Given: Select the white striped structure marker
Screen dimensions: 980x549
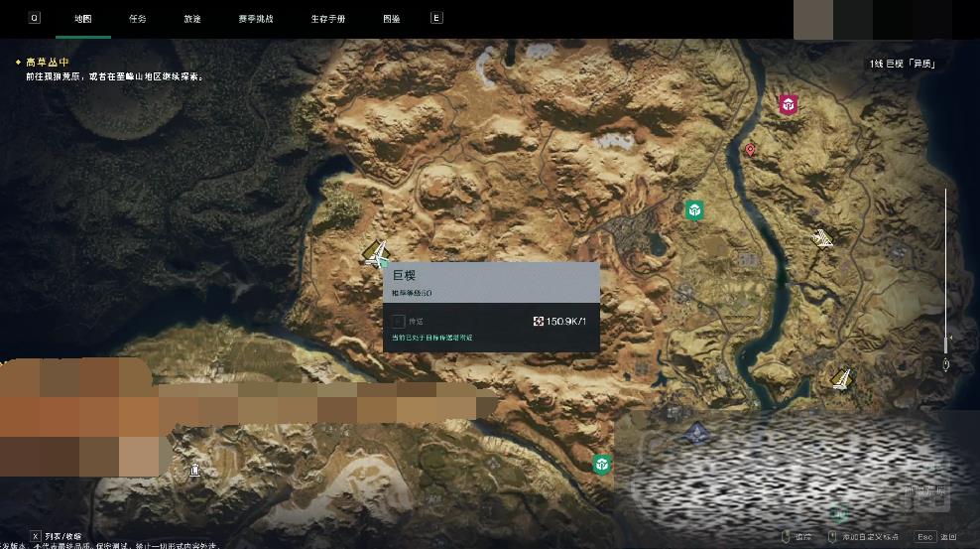Looking at the screenshot, I should 822,238.
